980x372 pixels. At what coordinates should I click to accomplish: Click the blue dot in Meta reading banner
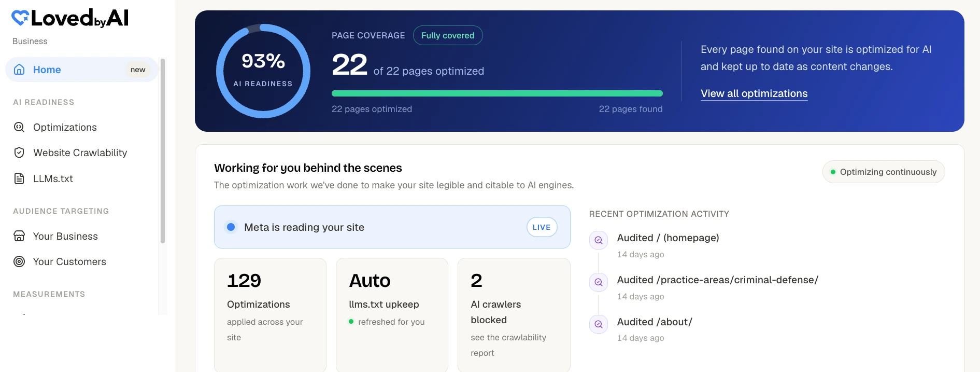point(231,227)
